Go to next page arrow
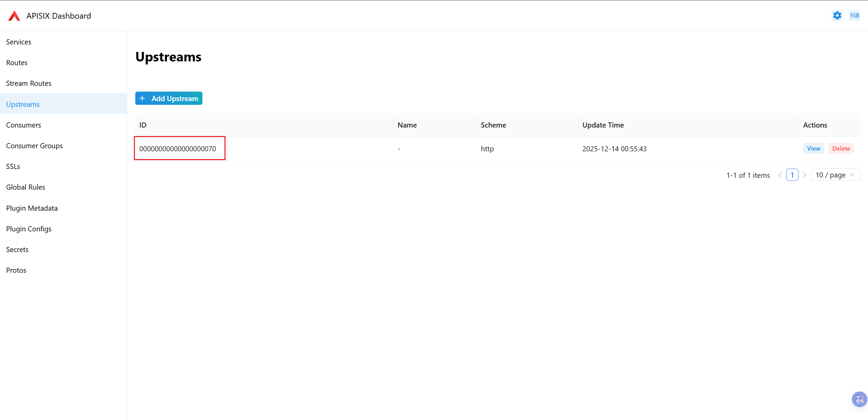 (805, 175)
